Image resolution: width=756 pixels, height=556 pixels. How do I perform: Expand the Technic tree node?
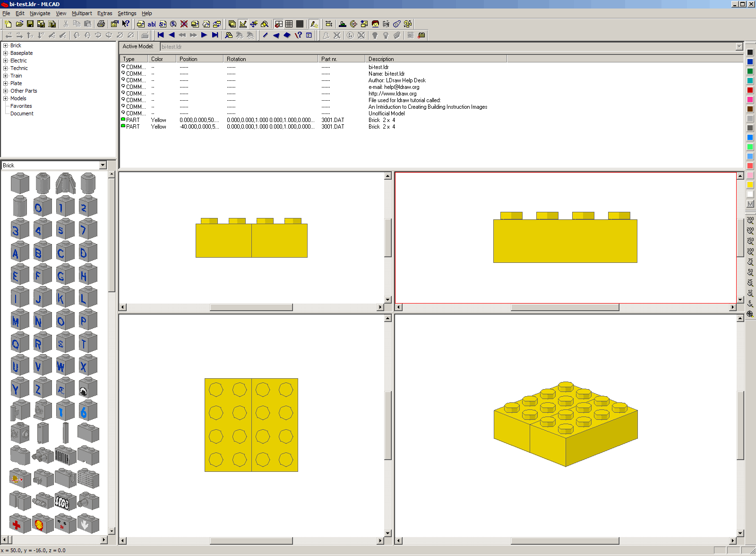point(6,68)
